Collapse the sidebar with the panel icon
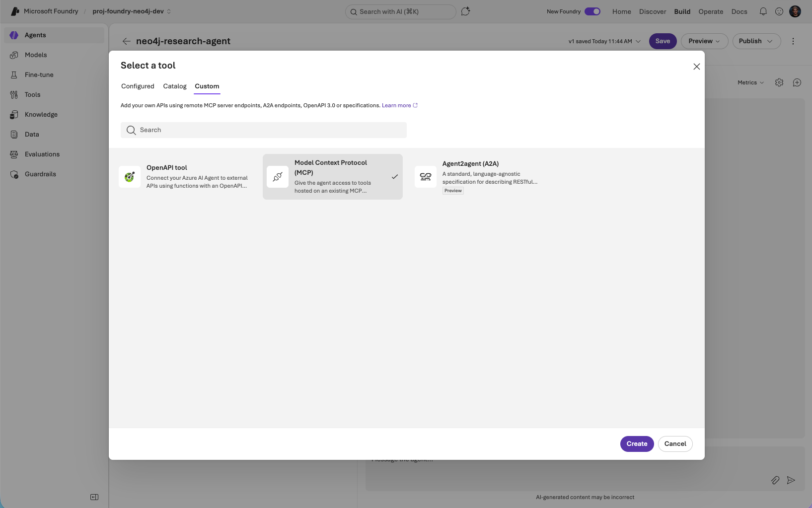812x508 pixels. [x=94, y=497]
